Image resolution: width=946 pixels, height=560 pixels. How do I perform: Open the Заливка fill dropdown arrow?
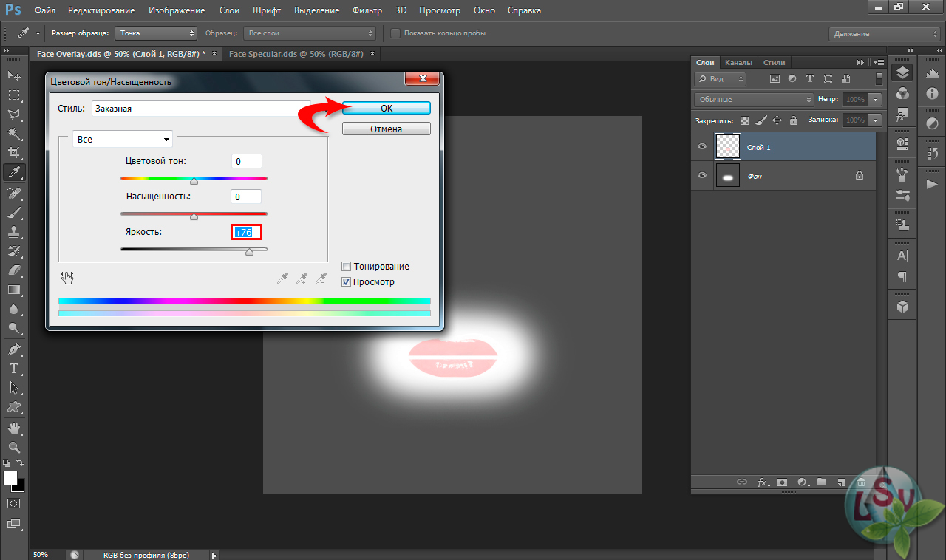[876, 120]
